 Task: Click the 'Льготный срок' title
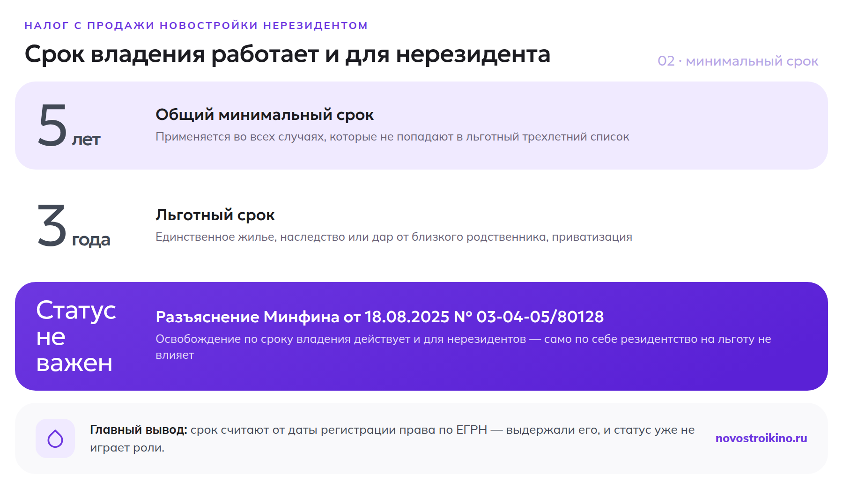[215, 215]
